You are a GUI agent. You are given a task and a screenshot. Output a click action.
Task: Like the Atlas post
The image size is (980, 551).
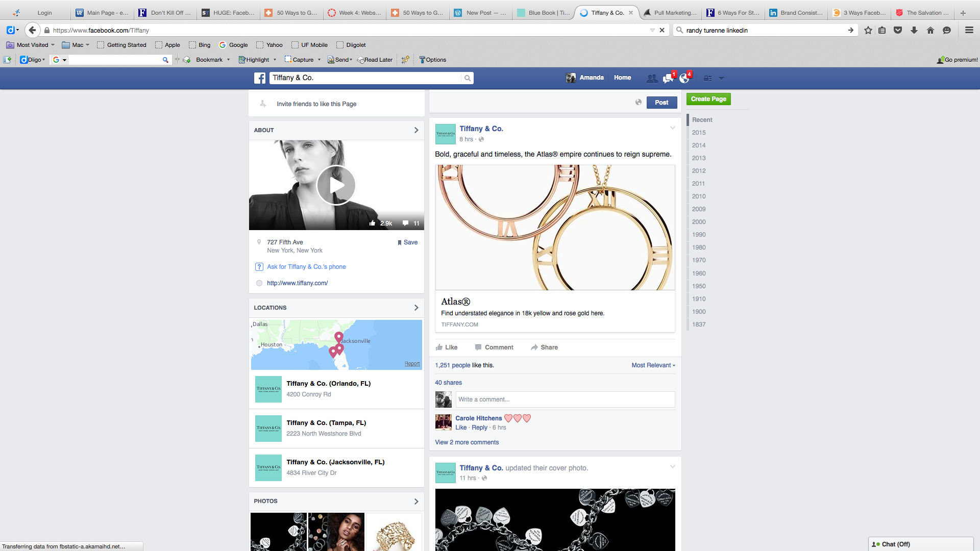(447, 347)
